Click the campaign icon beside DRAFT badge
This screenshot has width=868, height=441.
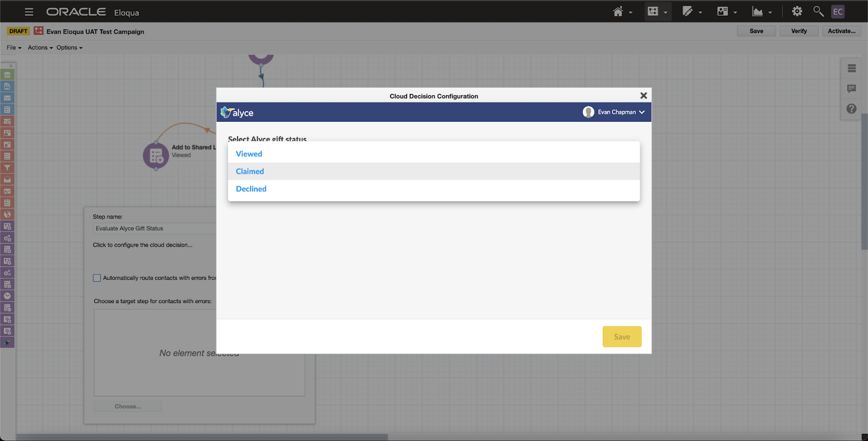coord(39,31)
